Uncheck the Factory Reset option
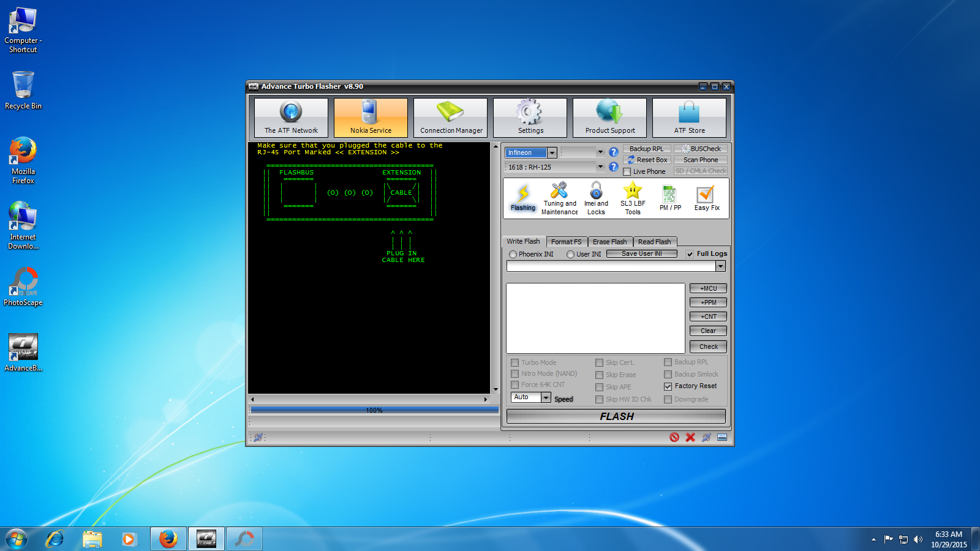The width and height of the screenshot is (980, 551). tap(668, 386)
